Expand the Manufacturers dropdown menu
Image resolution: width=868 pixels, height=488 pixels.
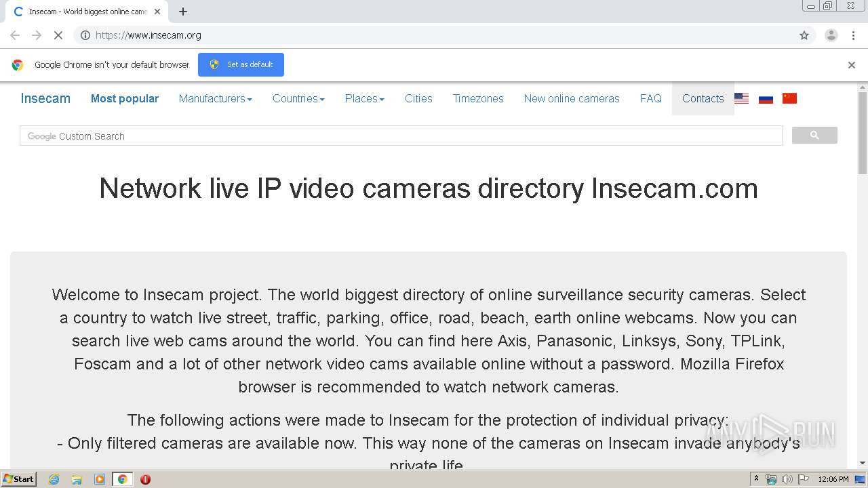coord(215,98)
